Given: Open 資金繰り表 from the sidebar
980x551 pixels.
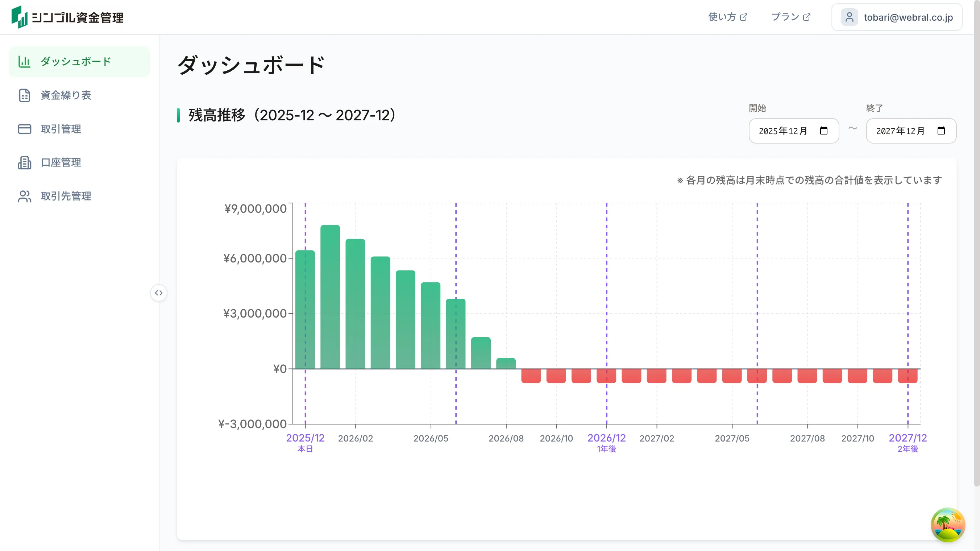Looking at the screenshot, I should pyautogui.click(x=66, y=95).
